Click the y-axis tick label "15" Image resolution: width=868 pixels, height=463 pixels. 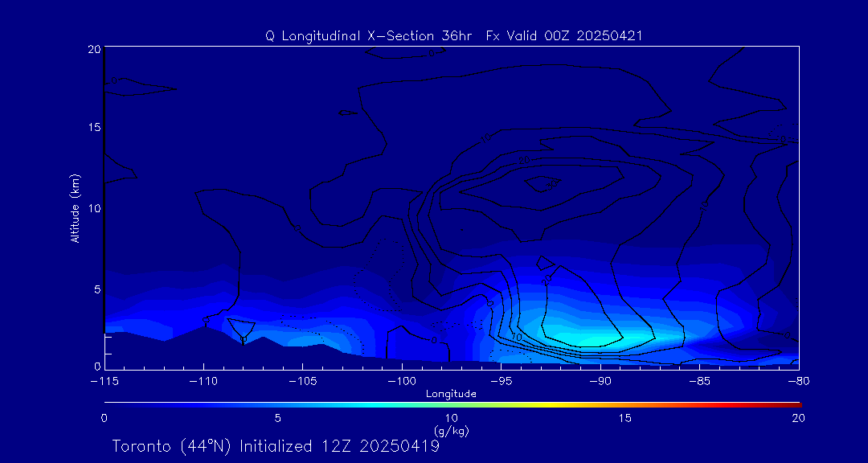tap(93, 127)
